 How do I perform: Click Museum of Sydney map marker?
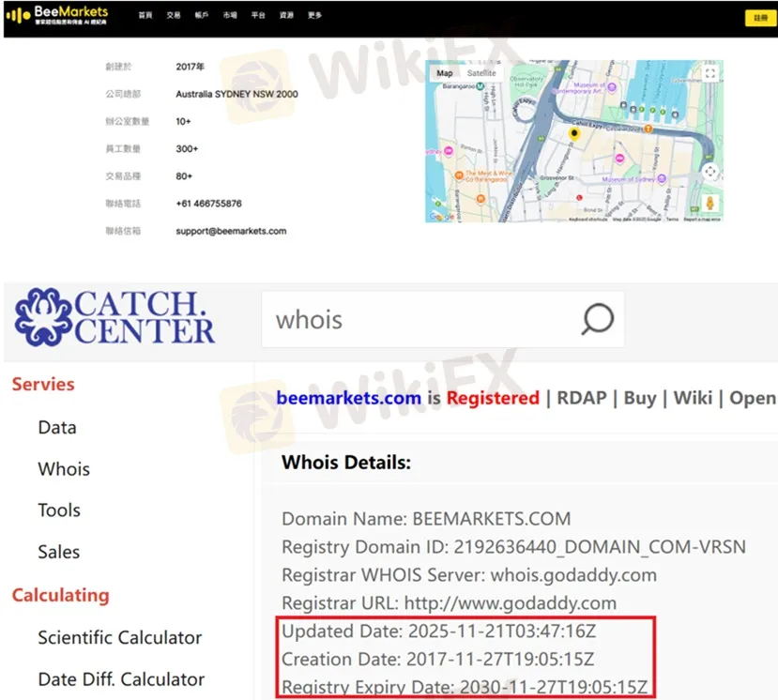(x=662, y=179)
